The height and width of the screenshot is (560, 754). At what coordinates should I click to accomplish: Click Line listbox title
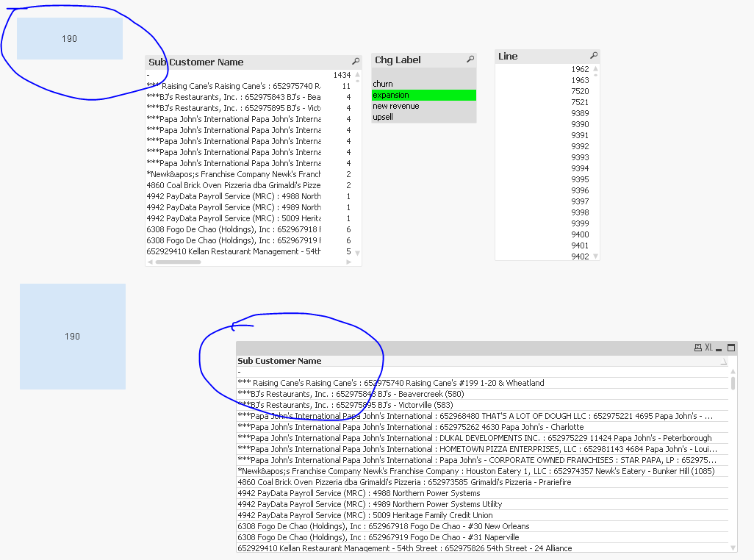click(x=508, y=57)
